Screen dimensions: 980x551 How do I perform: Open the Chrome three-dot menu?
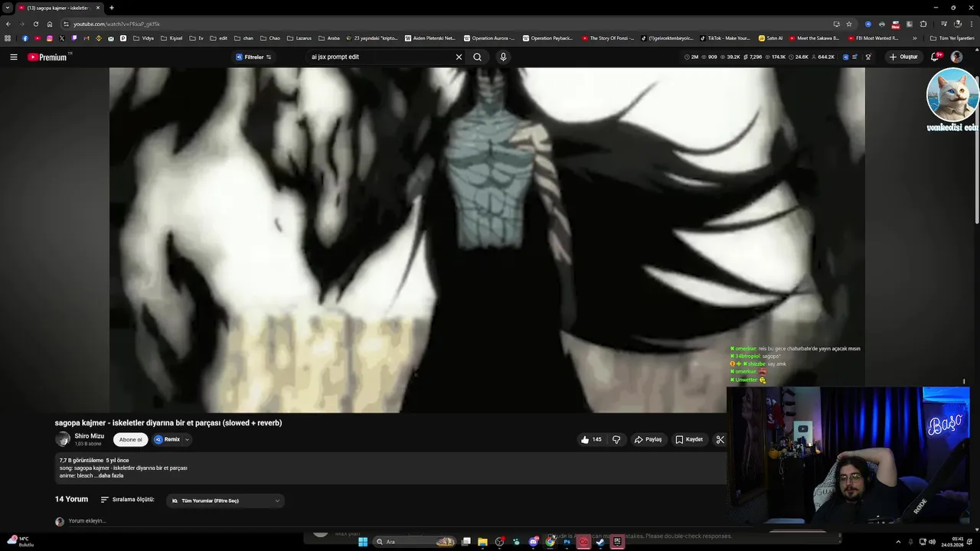click(972, 24)
